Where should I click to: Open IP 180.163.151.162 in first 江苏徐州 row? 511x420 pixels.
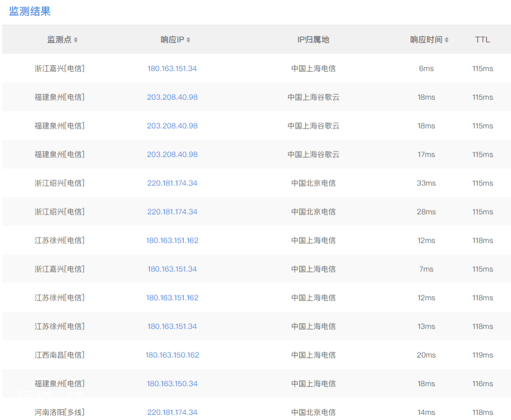point(172,240)
